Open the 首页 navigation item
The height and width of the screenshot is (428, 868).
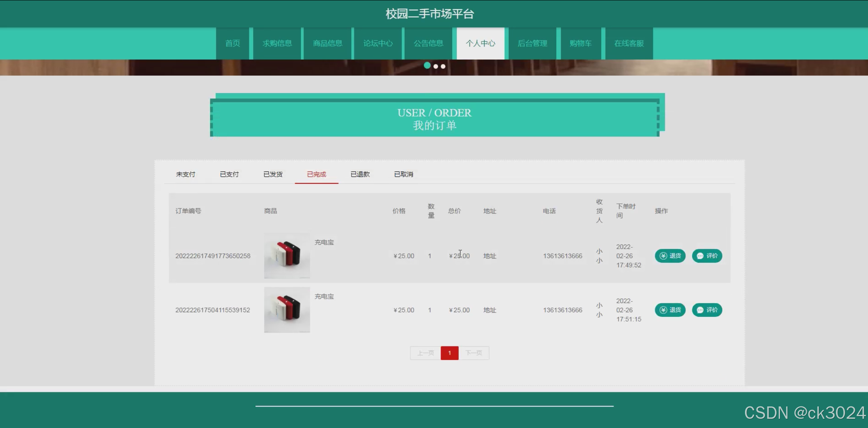[232, 43]
